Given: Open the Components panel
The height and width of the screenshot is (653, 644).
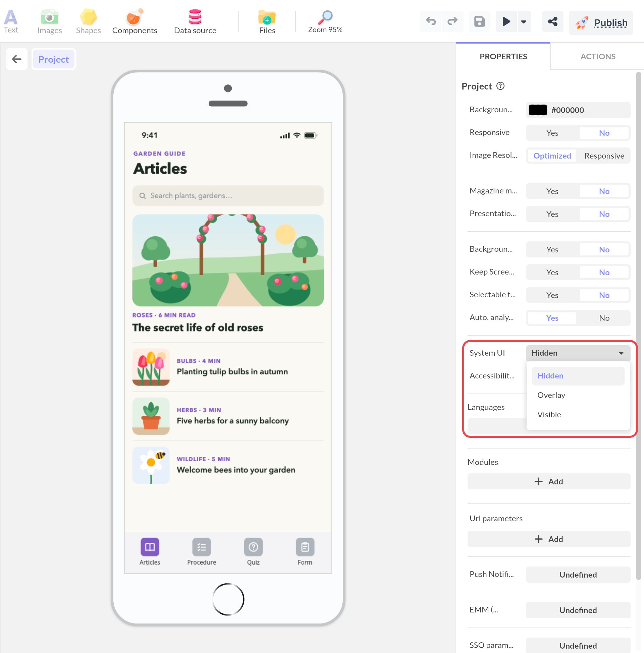Looking at the screenshot, I should [x=135, y=22].
